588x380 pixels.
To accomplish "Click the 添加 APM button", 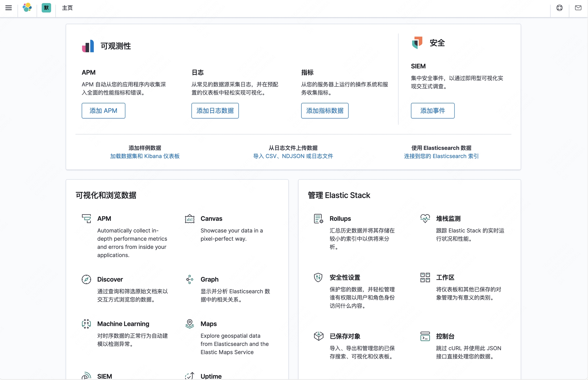I will click(103, 111).
